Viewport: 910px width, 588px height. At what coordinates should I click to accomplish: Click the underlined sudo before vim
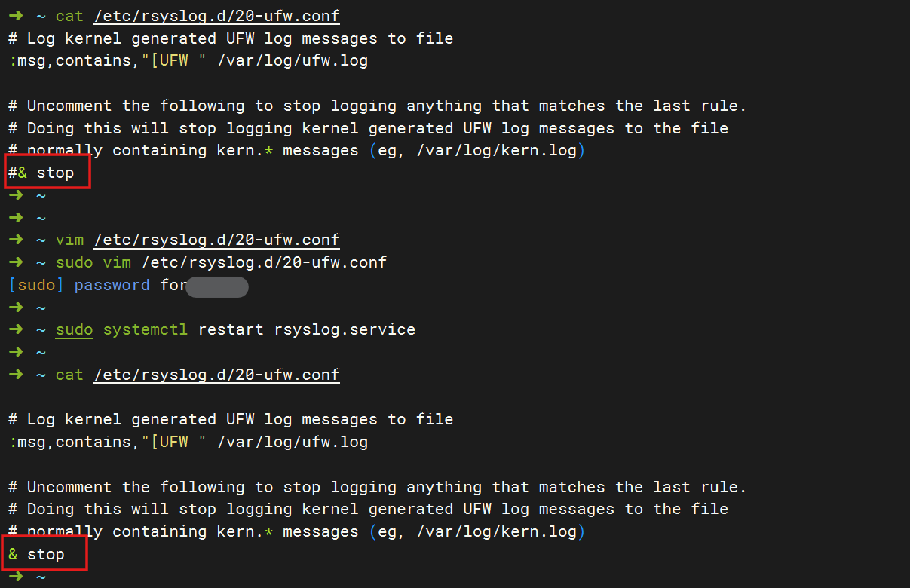(x=74, y=262)
